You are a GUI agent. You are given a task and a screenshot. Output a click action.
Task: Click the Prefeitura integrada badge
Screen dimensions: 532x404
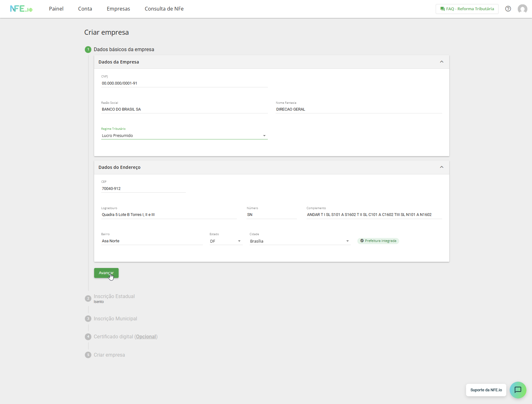coord(378,241)
